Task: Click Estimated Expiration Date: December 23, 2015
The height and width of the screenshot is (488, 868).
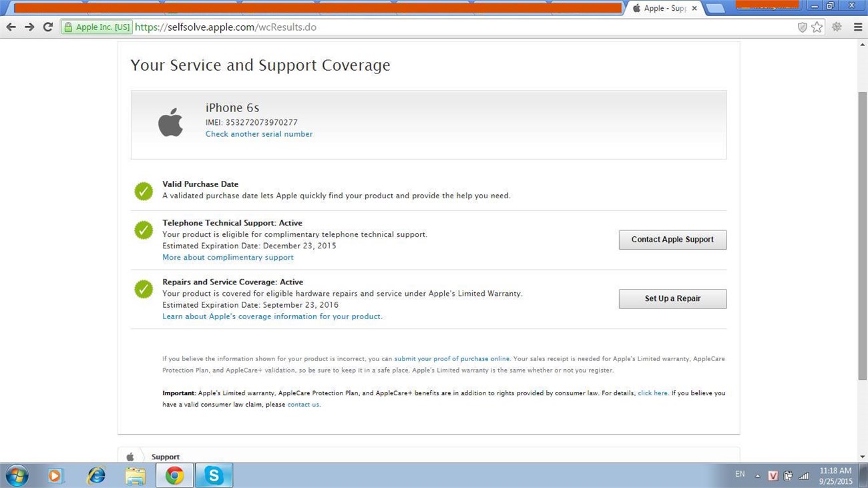Action: coord(249,246)
